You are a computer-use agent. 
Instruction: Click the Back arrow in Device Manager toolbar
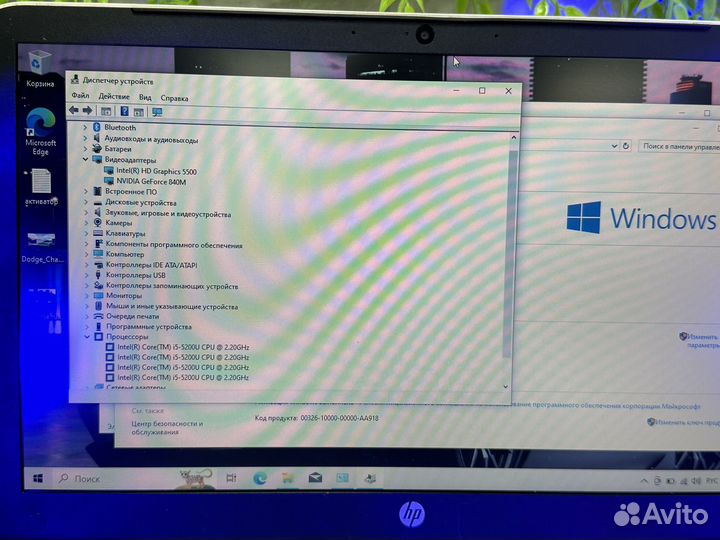tap(73, 110)
